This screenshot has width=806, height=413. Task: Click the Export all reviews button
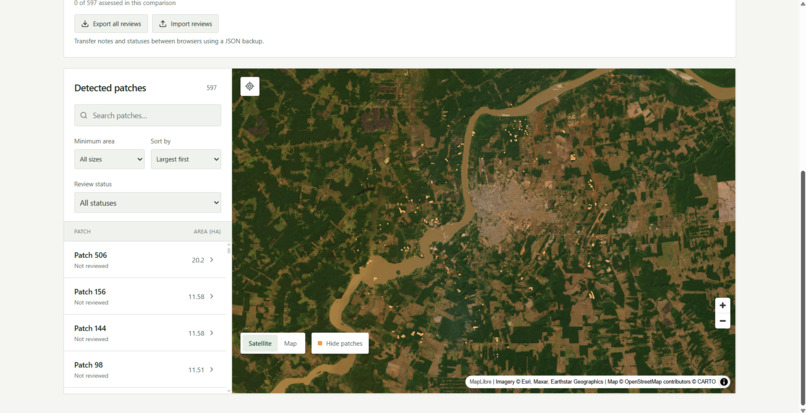[111, 24]
